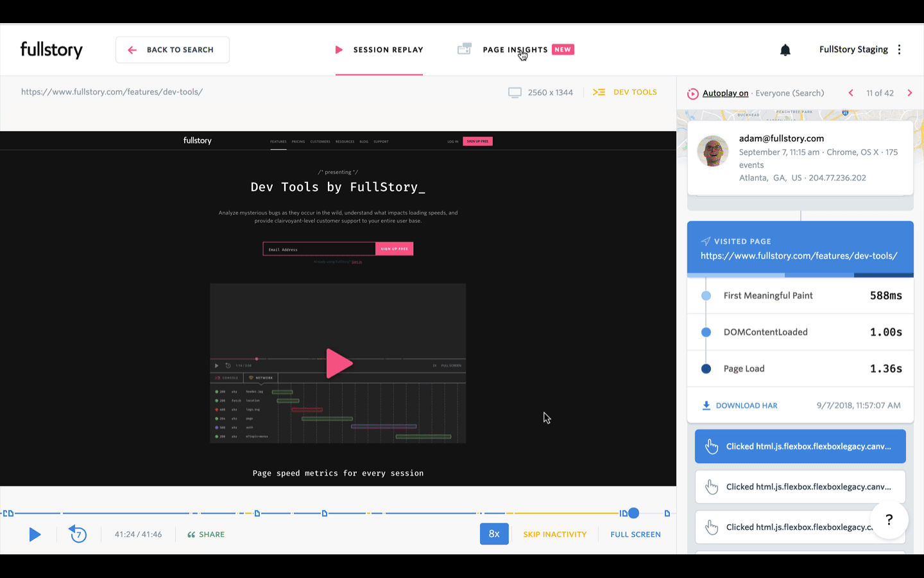Click the timeline playhead handle
This screenshot has width=924, height=578.
[x=633, y=513]
